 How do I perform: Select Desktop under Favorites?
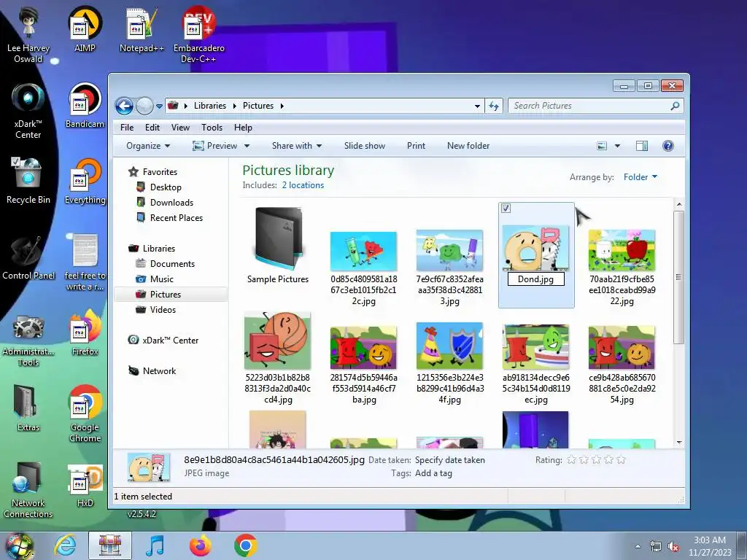[x=166, y=187]
